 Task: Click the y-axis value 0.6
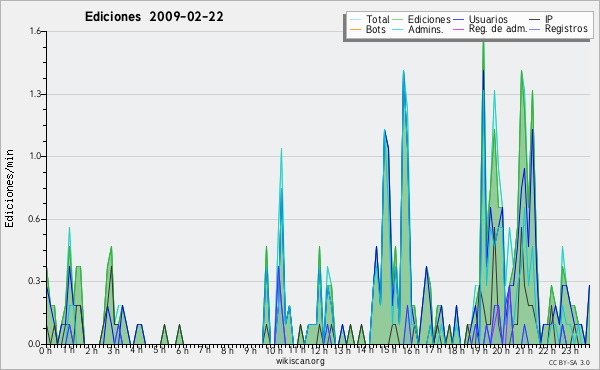(x=35, y=219)
